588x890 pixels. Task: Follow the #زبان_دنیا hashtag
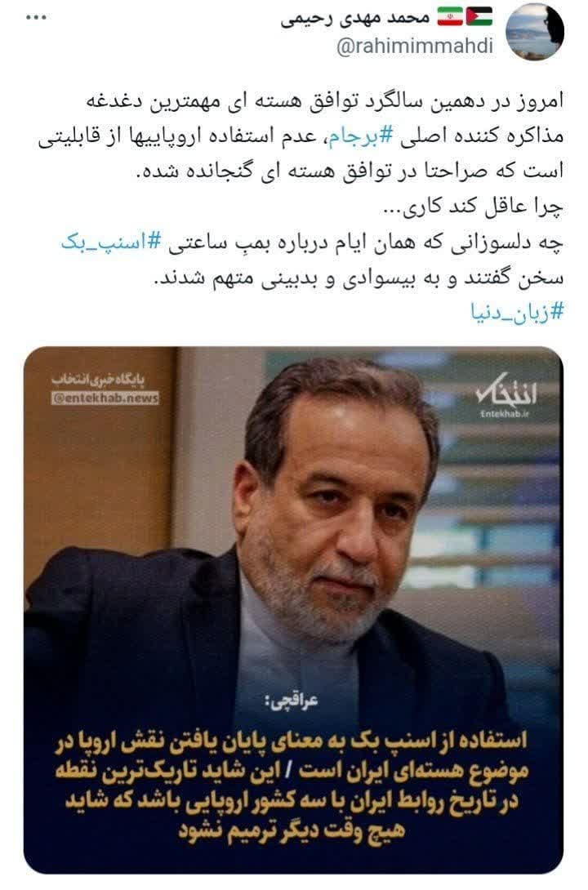pos(517,312)
